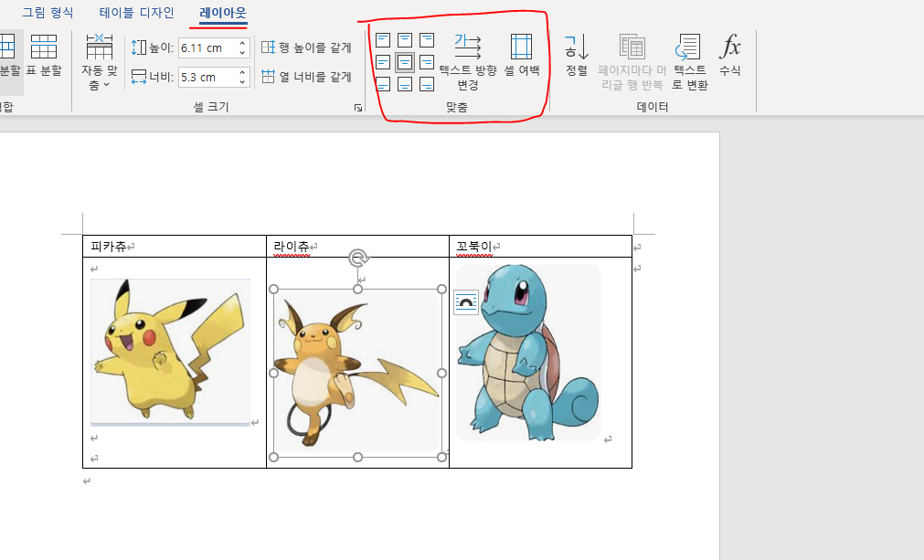The height and width of the screenshot is (560, 924).
Task: Switch to the 그림 형식 tab
Action: click(x=48, y=13)
